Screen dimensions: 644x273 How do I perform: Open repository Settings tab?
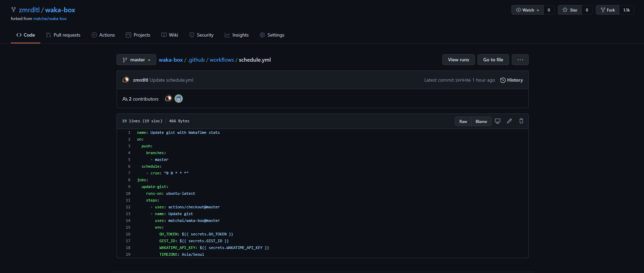point(272,35)
